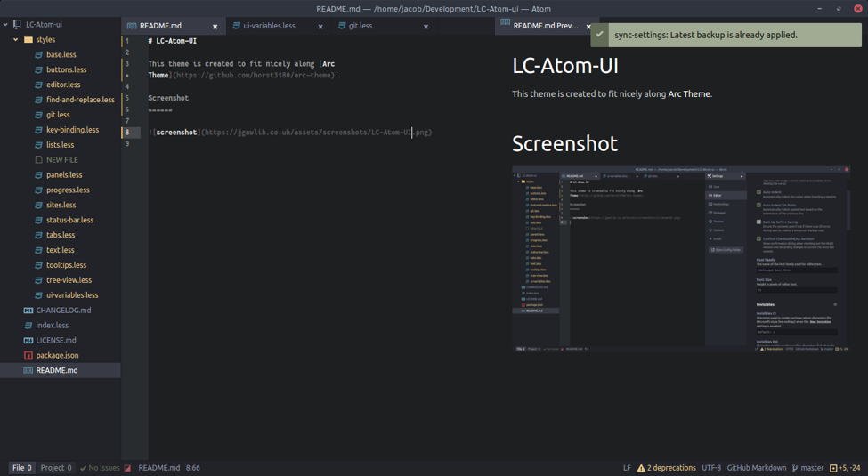Click the deprecations warning icon in status bar
Screen dimensions: 868x476
(641, 468)
